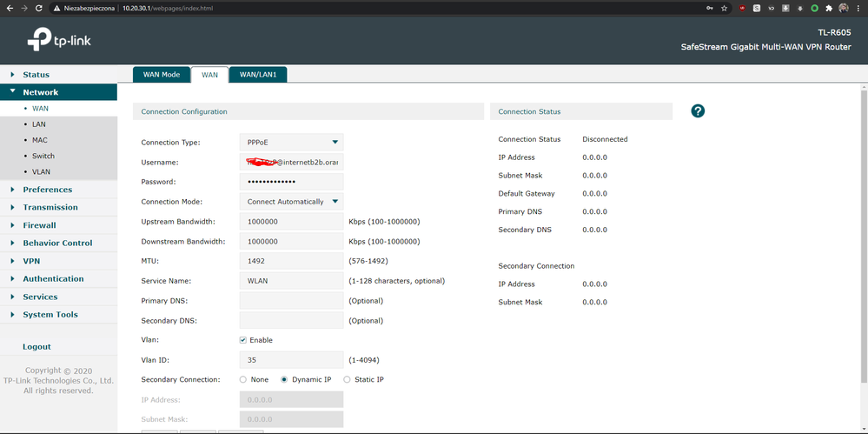Open the Connection Type dropdown
Image resolution: width=868 pixels, height=434 pixels.
(x=291, y=142)
